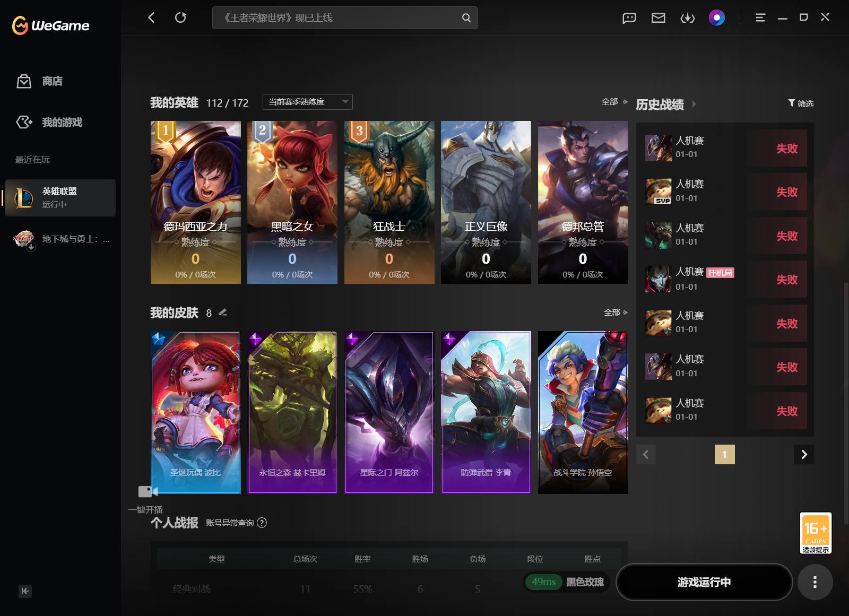This screenshot has width=849, height=616.
Task: Expand the 历史战绩 arrow
Action: [x=694, y=104]
